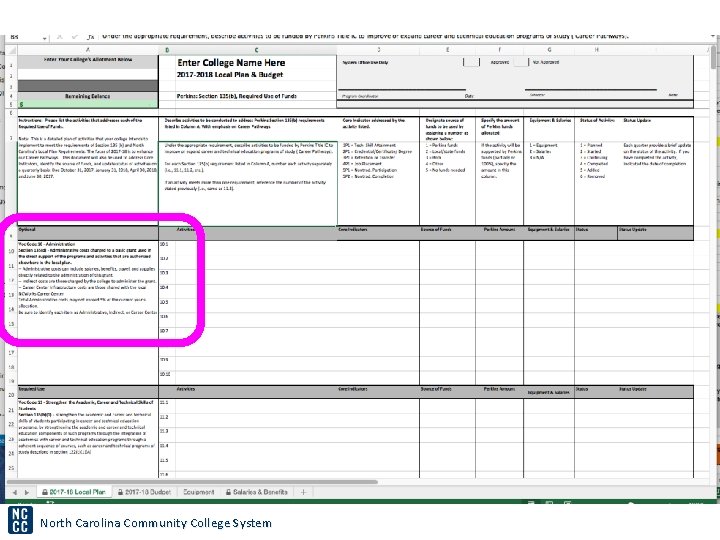The width and height of the screenshot is (720, 540).
Task: Open the Equipment sheet tab
Action: click(198, 492)
